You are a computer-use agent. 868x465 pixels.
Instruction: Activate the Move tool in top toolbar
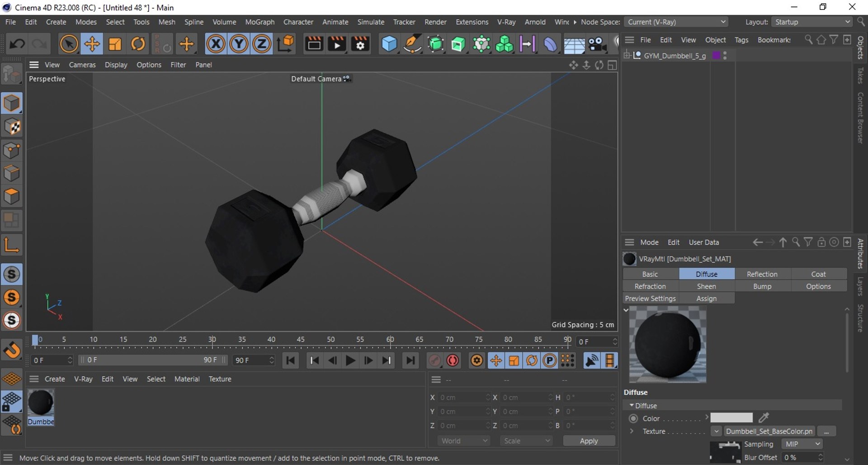(92, 44)
